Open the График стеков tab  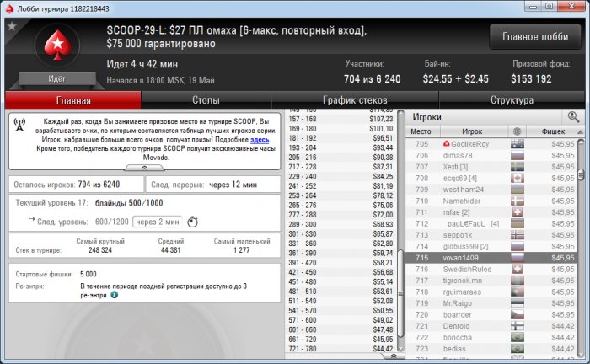(x=355, y=100)
